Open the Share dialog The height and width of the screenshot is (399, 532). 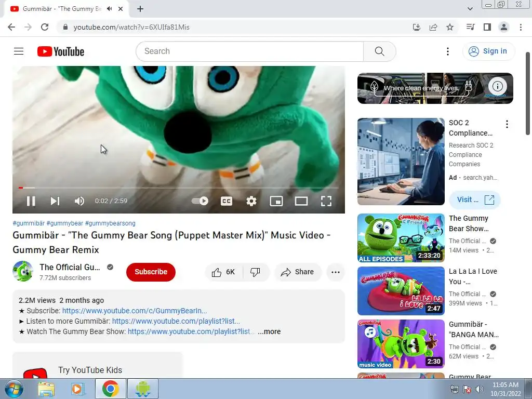(x=298, y=272)
